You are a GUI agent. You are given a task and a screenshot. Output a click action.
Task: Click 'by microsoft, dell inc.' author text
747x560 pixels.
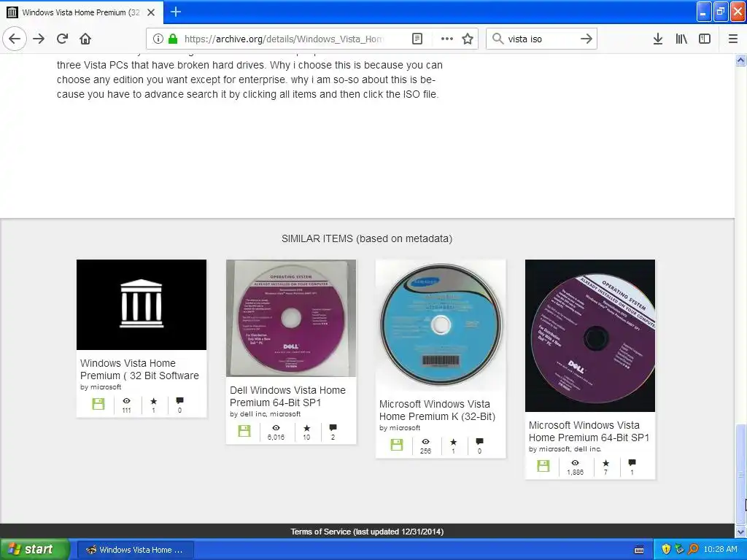coord(565,448)
